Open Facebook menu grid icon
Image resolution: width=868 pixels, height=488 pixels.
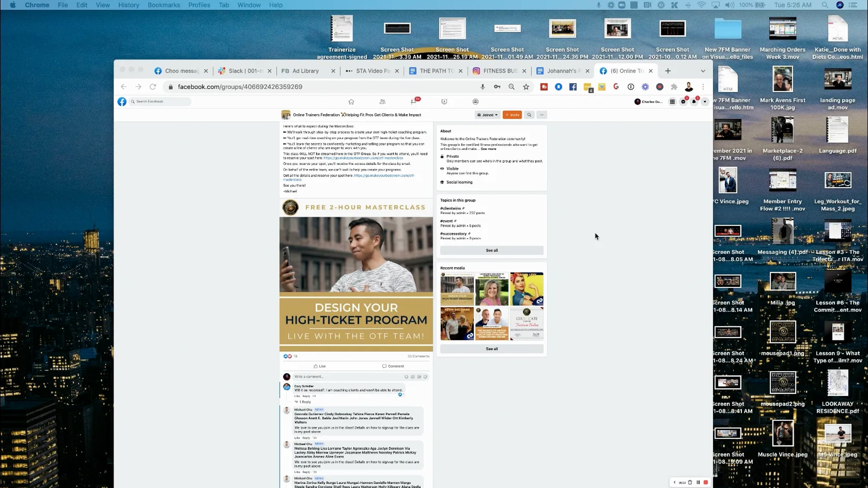click(x=672, y=102)
